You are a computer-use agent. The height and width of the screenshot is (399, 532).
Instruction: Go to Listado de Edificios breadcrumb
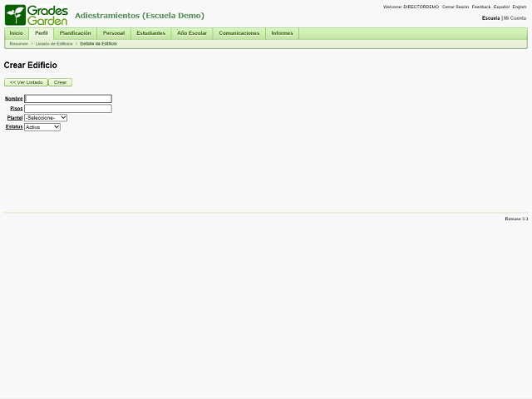[x=54, y=44]
